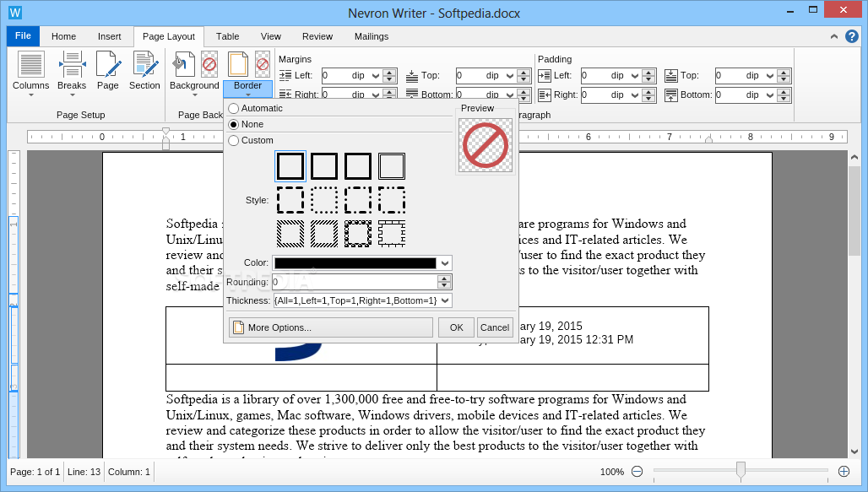Select the solid thick border style
Screen dimensions: 868x492
[290, 166]
